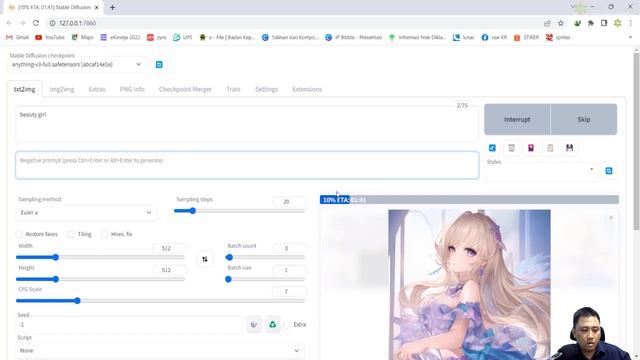Open a new browser tab
The image size is (640, 360).
(x=112, y=7)
